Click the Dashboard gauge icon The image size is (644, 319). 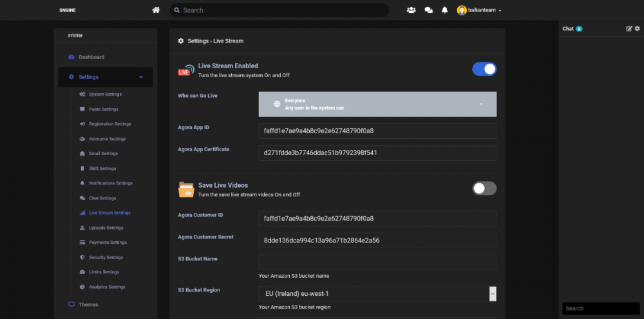[x=71, y=57]
